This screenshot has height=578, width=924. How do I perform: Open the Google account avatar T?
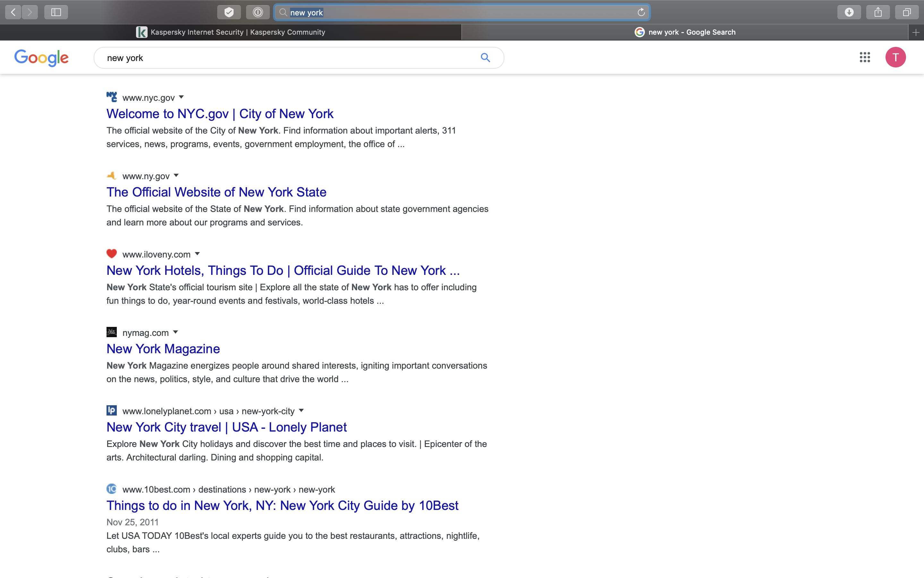pyautogui.click(x=895, y=57)
